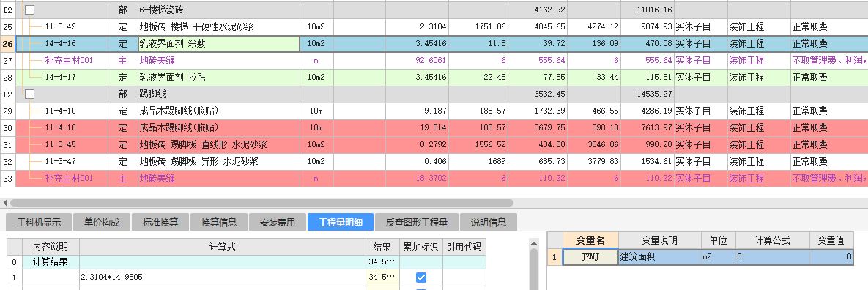
Task: Click the vertical scrollbar of calculation panel
Action: click(534, 269)
